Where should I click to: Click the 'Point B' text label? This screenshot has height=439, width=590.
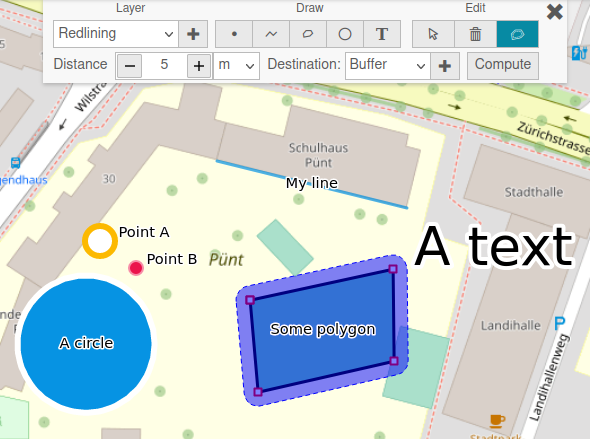pyautogui.click(x=172, y=259)
